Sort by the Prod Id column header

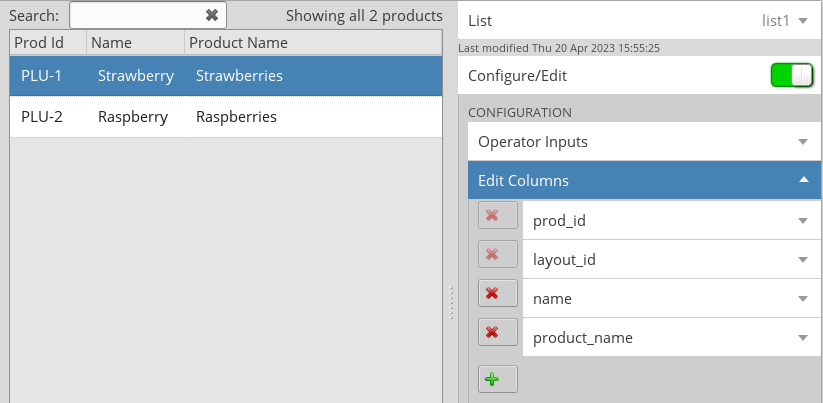pos(48,43)
